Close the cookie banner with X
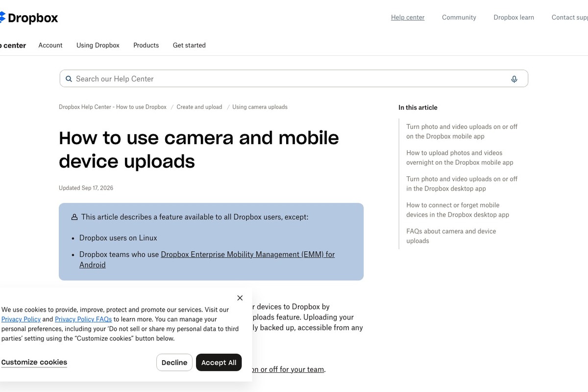588x392 pixels. click(240, 298)
